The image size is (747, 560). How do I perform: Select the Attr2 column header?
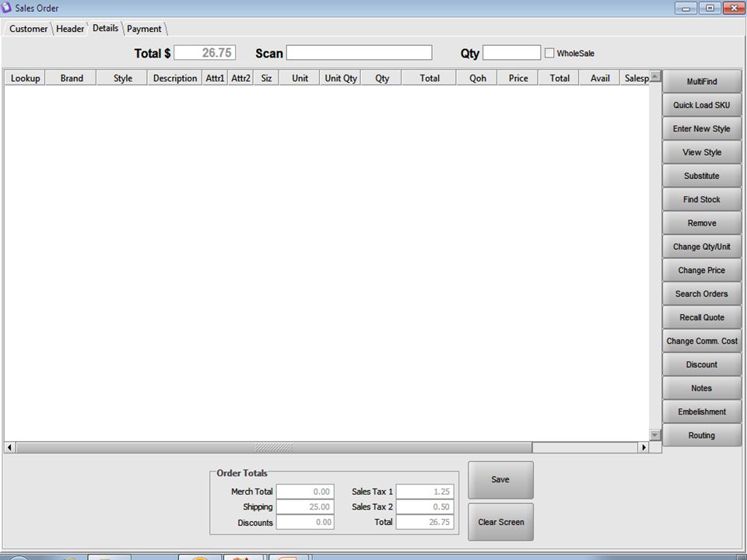click(x=240, y=78)
